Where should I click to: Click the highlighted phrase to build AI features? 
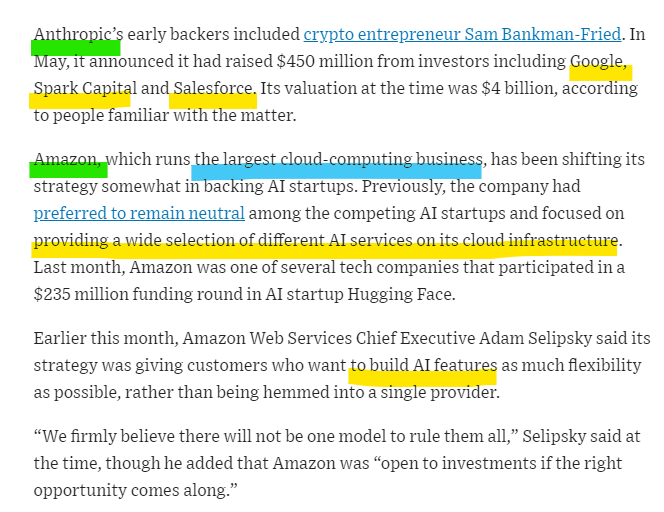423,365
